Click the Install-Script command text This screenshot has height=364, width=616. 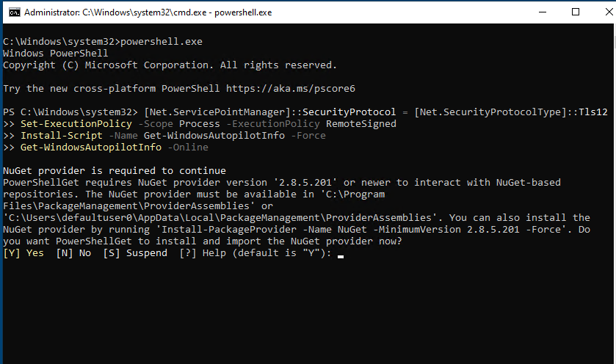tap(59, 136)
